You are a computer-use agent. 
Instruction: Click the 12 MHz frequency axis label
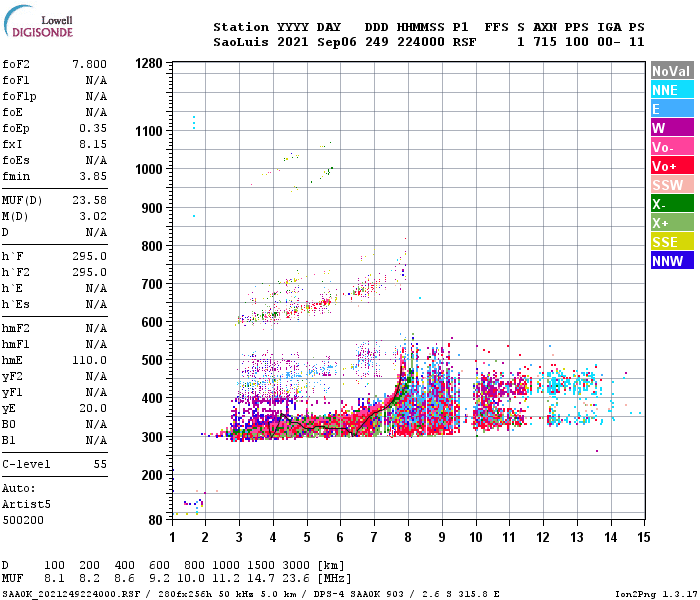point(543,537)
